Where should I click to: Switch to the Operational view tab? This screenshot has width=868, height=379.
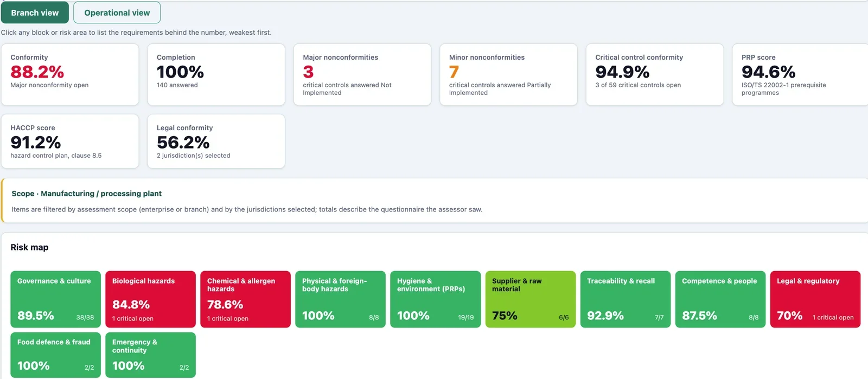tap(117, 12)
